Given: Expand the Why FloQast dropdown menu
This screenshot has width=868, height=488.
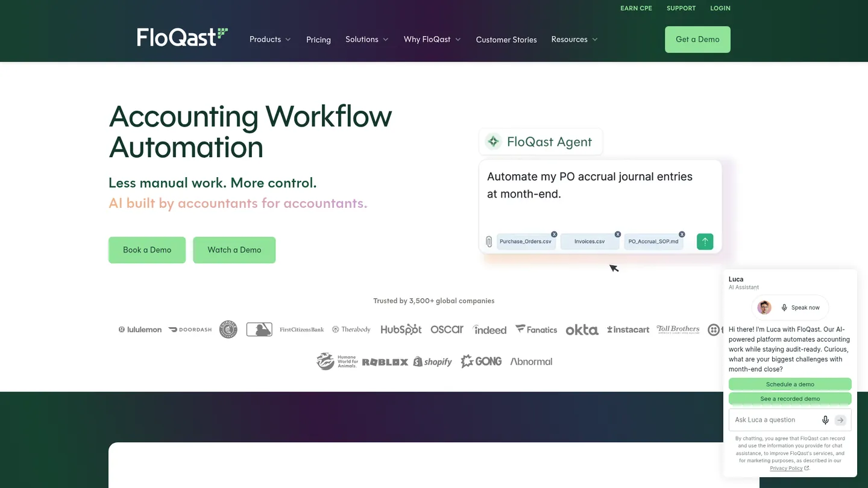Looking at the screenshot, I should 432,39.
